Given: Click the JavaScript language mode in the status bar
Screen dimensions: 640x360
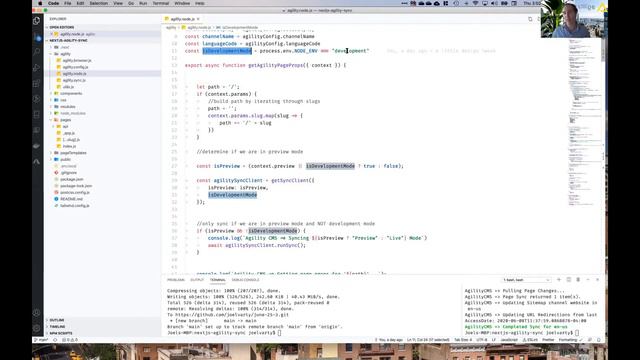Looking at the screenshot, I should 509,340.
